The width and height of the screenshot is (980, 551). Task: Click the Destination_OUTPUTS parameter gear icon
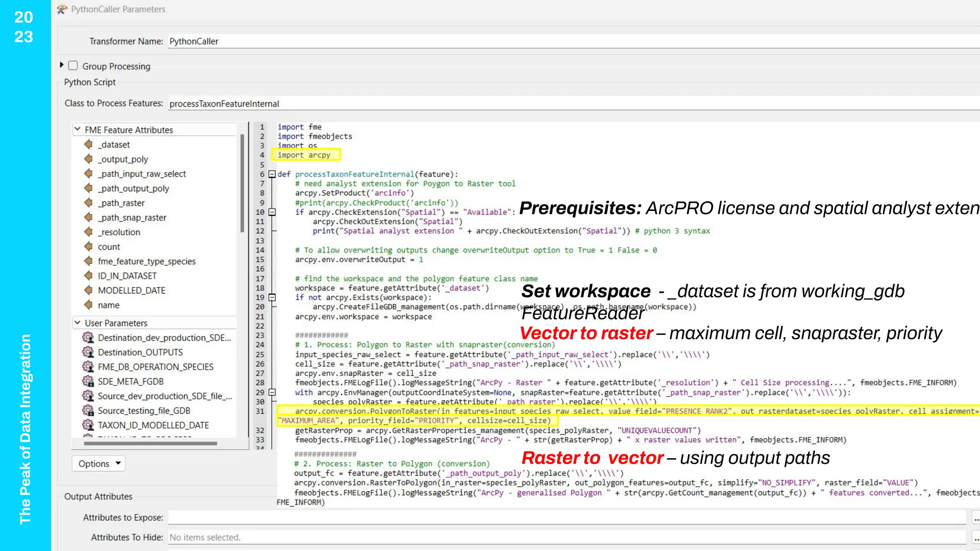click(x=88, y=352)
